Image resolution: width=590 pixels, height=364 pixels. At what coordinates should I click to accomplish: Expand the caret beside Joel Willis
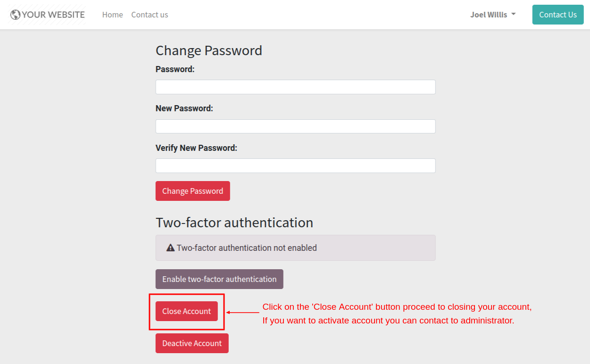click(x=513, y=14)
